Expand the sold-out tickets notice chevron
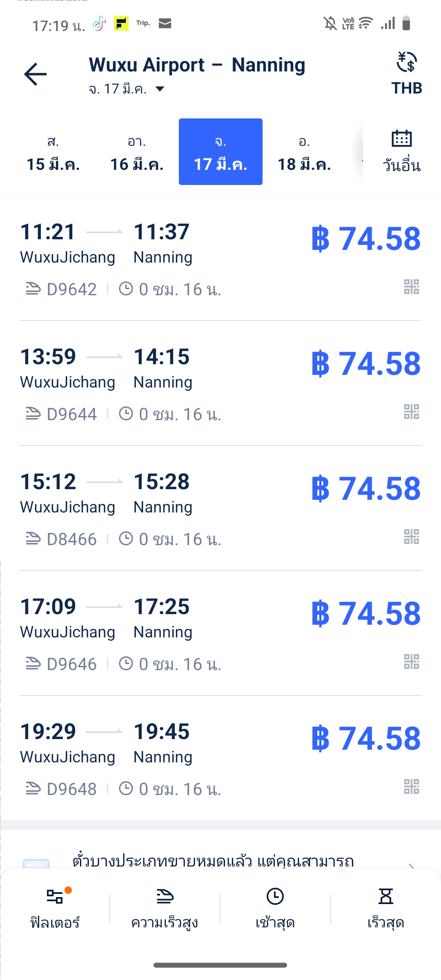This screenshot has width=441, height=980. pos(412,865)
